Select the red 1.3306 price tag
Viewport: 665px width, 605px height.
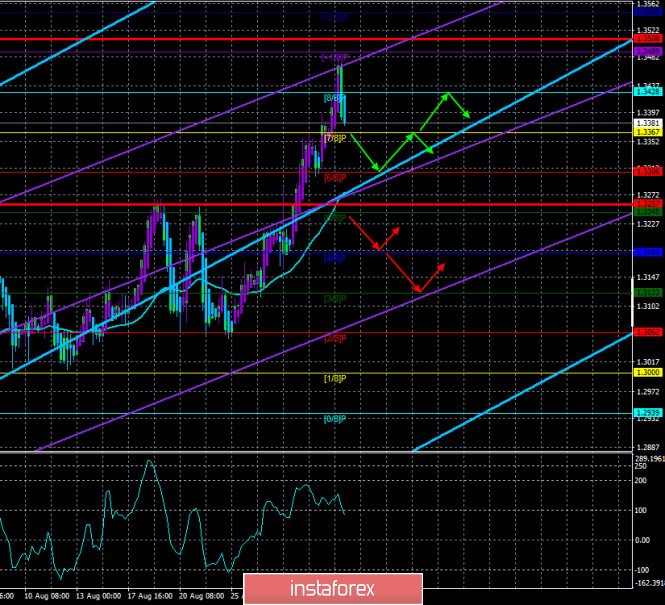click(648, 171)
